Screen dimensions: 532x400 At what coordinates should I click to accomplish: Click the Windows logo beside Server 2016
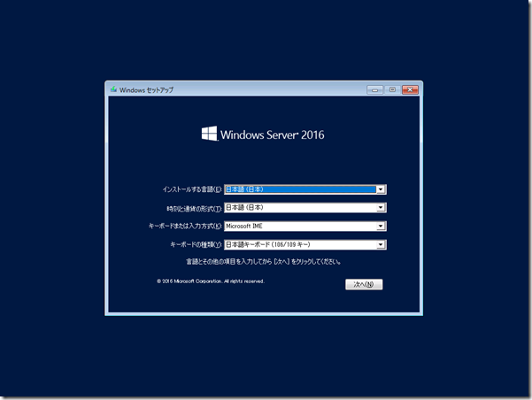click(209, 135)
